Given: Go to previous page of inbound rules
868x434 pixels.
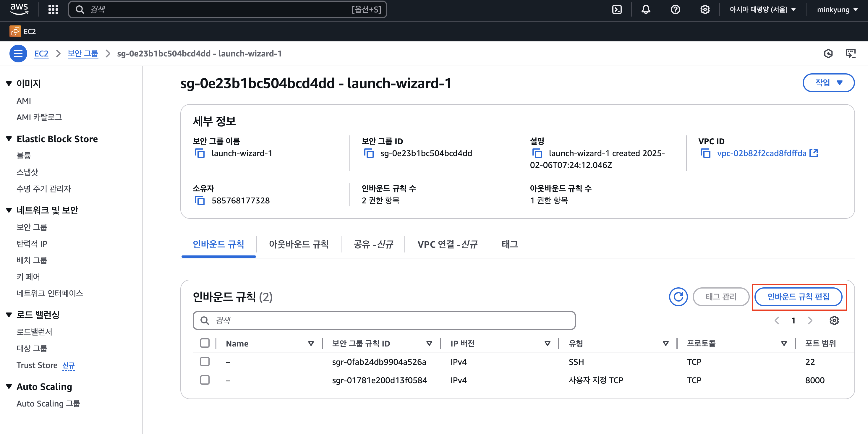Looking at the screenshot, I should coord(777,320).
